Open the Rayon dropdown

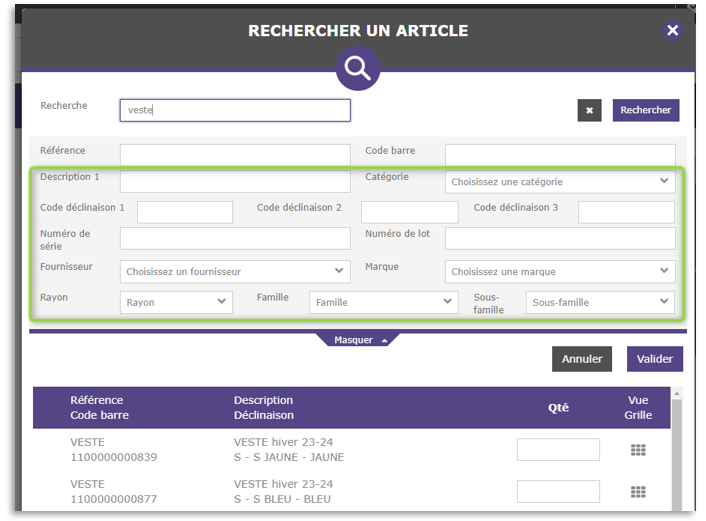point(176,302)
